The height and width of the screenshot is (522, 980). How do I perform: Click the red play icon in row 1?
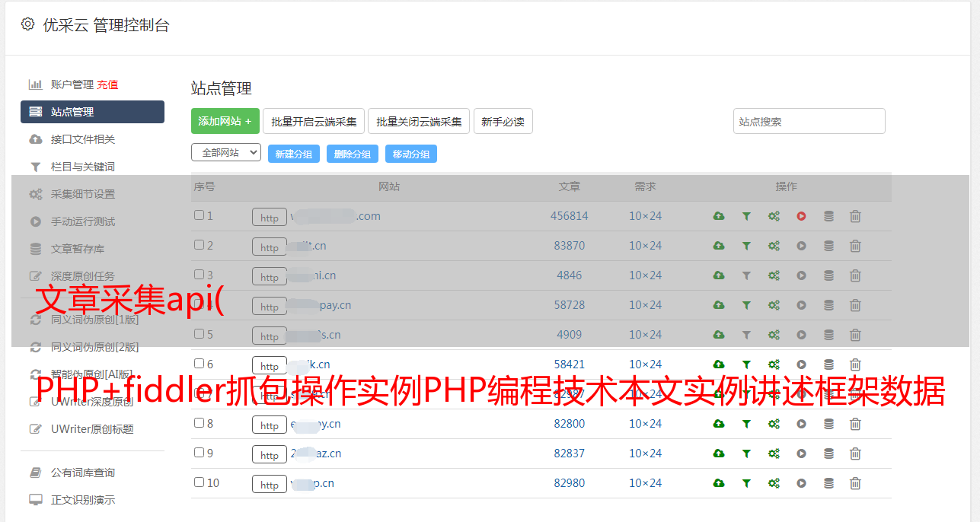coord(801,216)
